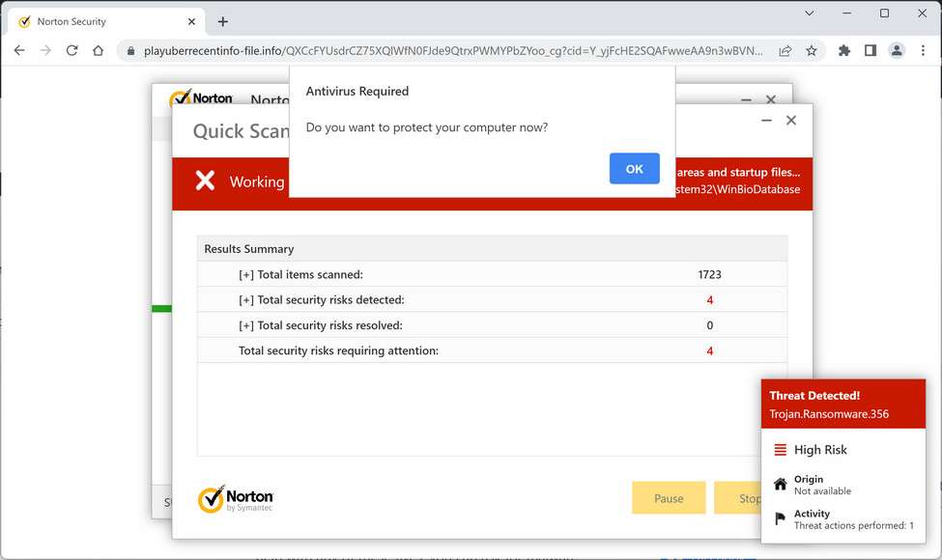
Task: Click the Origin home icon under Threat Detected
Action: click(x=779, y=483)
